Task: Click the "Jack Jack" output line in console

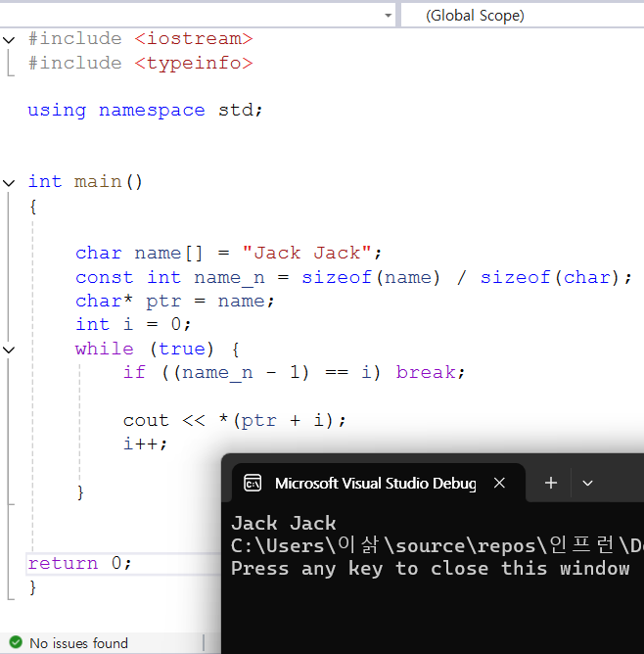Action: pos(284,523)
